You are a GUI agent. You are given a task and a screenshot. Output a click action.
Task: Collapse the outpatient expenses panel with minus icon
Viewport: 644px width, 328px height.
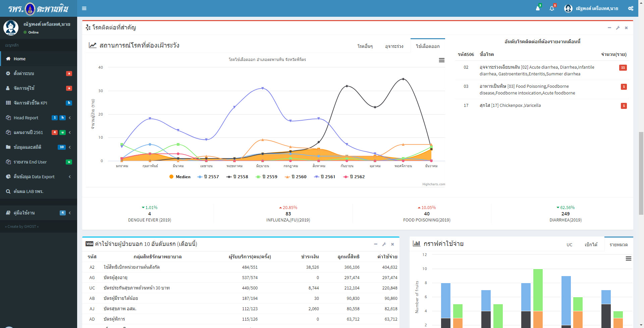(x=376, y=244)
